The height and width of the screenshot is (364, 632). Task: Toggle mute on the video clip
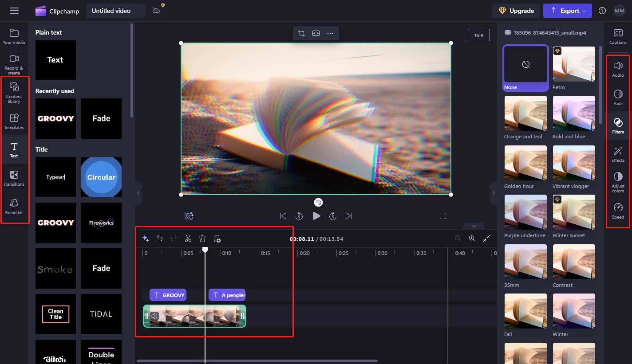click(x=154, y=316)
